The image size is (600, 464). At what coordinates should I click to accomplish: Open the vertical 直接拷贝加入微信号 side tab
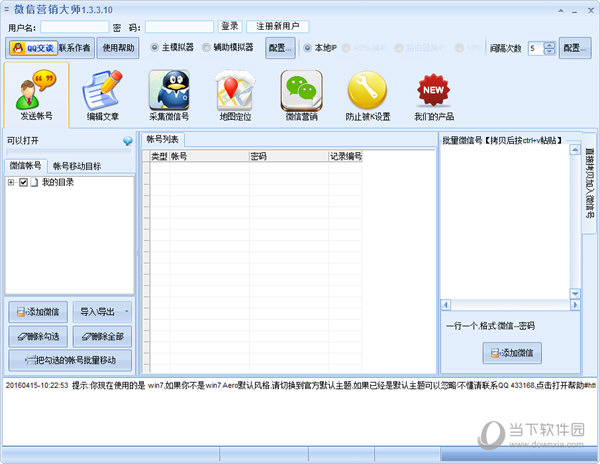pos(589,182)
